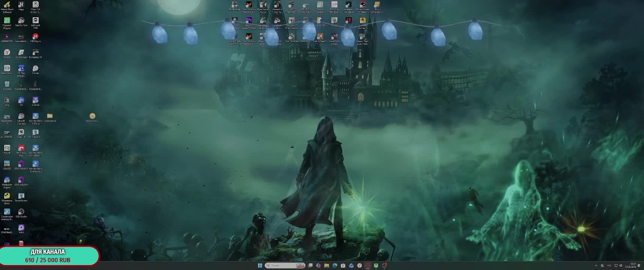
Task: Launch the Rockstar Games Launcher shortcut
Action: tap(363, 23)
